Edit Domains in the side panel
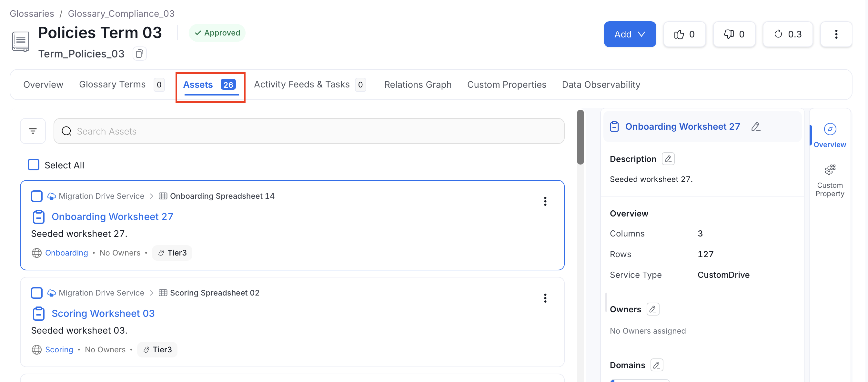This screenshot has width=868, height=382. pyautogui.click(x=657, y=365)
